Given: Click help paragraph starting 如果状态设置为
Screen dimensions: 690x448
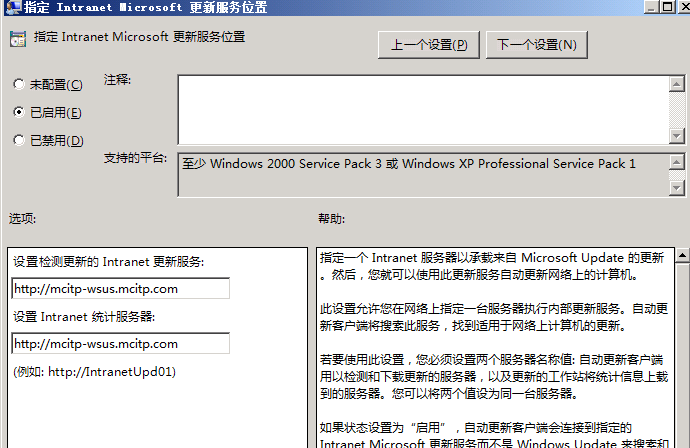Looking at the screenshot, I should click(494, 435).
